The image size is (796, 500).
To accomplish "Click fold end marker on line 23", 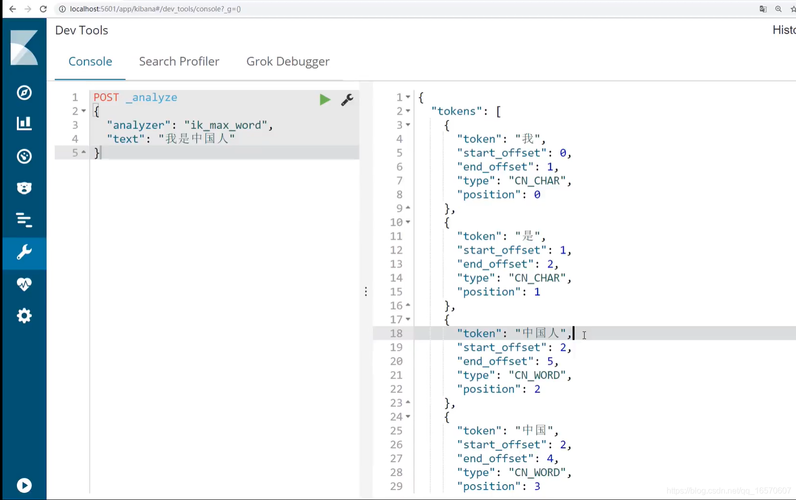I will [408, 403].
